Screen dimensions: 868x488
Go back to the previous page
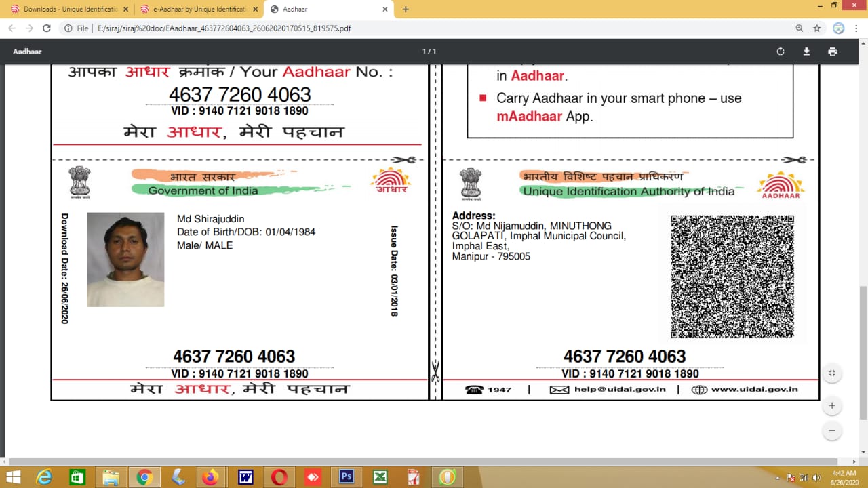tap(11, 28)
